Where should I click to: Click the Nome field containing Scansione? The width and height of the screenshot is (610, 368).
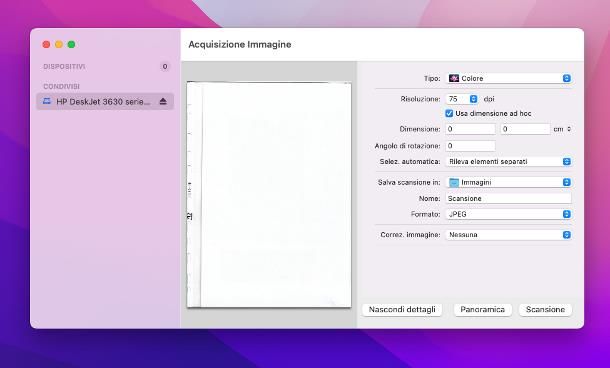509,198
